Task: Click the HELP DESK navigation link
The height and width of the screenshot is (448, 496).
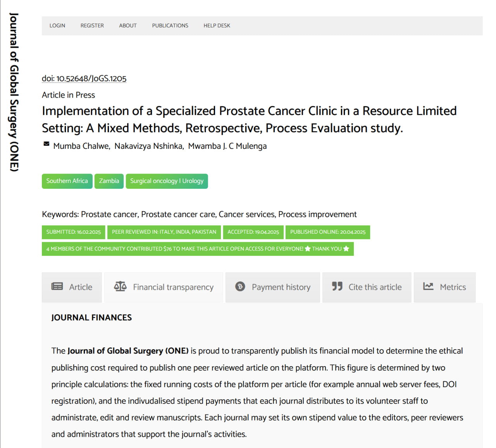Action: point(217,26)
